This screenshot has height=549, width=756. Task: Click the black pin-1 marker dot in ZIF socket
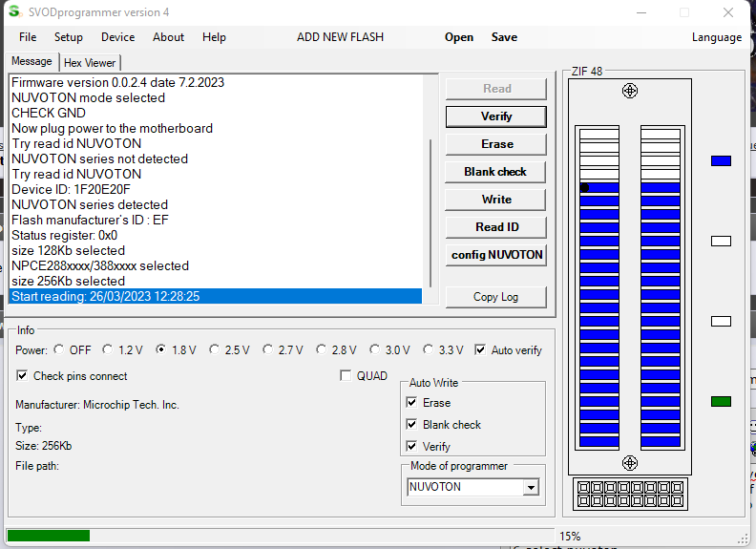(584, 187)
